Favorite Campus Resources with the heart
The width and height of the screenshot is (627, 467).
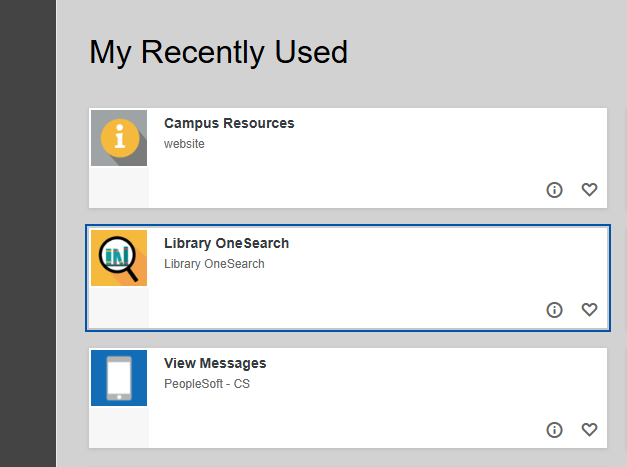589,190
